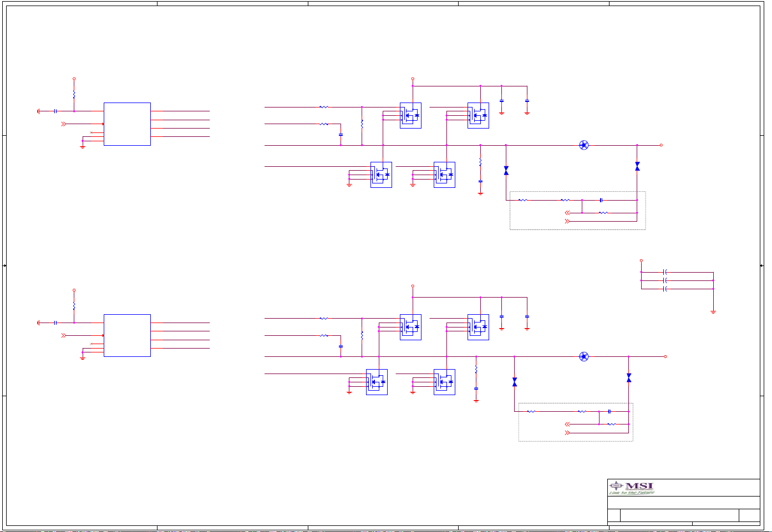This screenshot has height=532, width=772.
Task: Click the output terminal circle ending the upper rail
Action: click(x=661, y=145)
